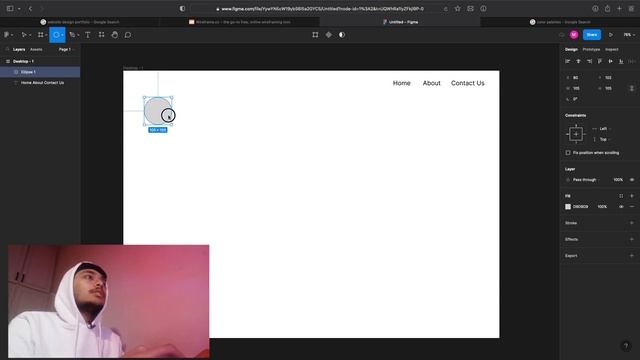640x360 pixels.
Task: Toggle the D9D9D9 fill visibility eye
Action: pos(621,207)
